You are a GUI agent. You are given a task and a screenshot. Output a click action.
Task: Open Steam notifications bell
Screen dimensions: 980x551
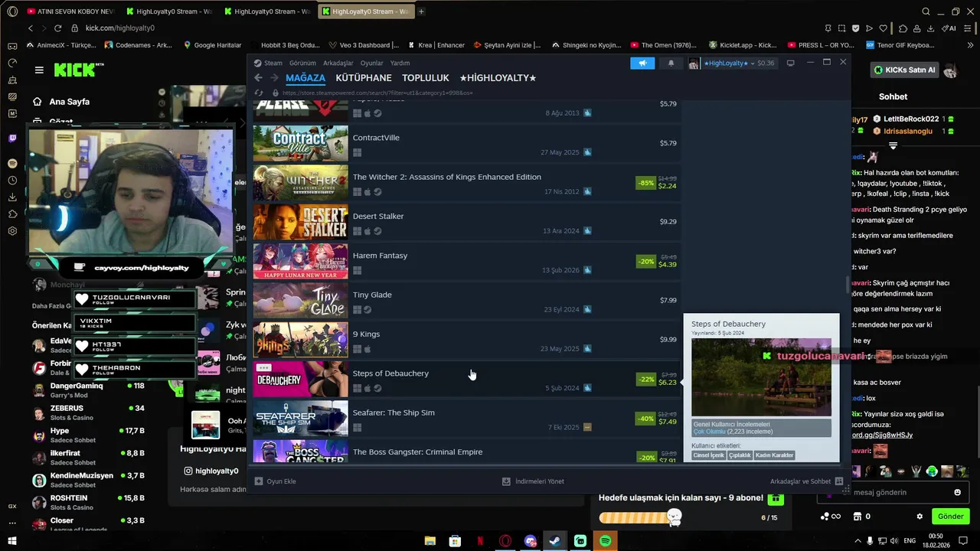coord(671,63)
